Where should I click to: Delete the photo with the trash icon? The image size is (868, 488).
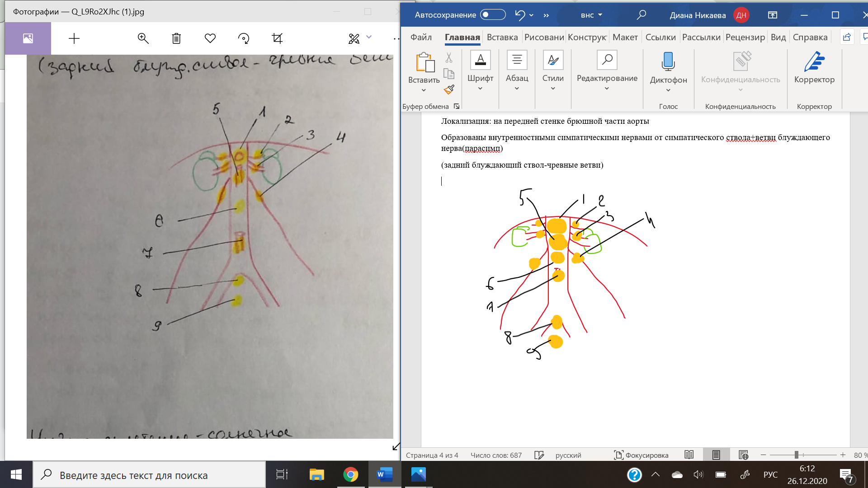click(x=176, y=38)
